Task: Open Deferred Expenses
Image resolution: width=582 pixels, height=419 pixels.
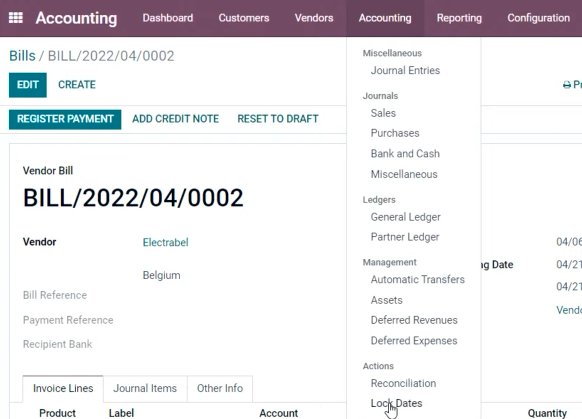Action: 414,341
